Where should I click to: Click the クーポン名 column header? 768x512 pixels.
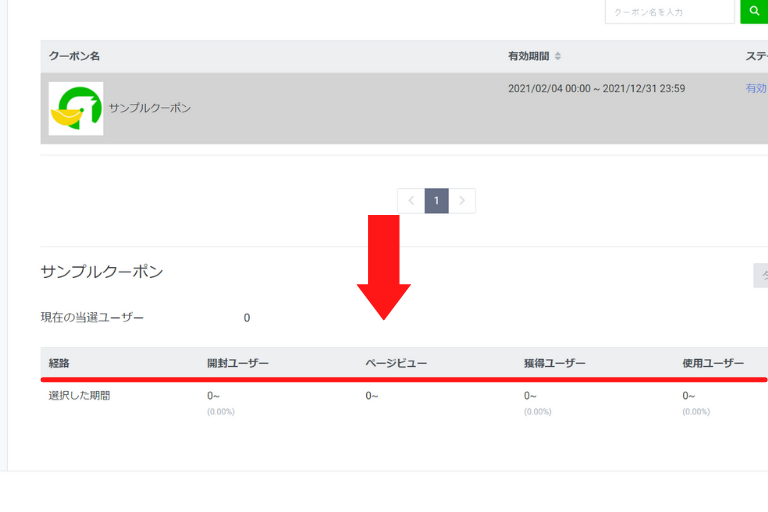click(x=74, y=56)
